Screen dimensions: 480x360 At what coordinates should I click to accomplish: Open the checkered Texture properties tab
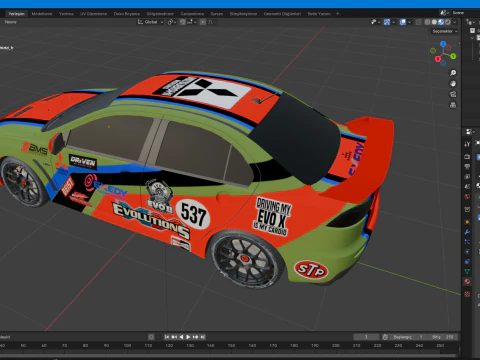[467, 294]
